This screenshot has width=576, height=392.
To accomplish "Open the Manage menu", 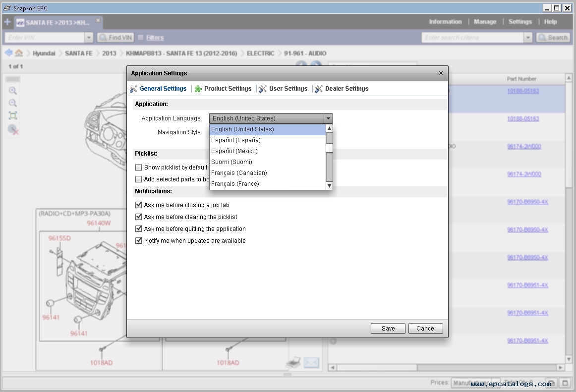I will point(485,22).
